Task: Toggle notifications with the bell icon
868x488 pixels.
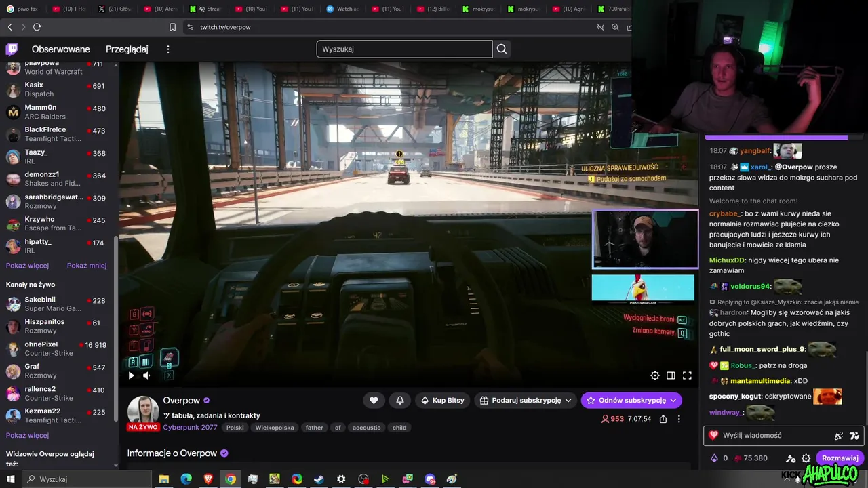Action: coord(400,400)
